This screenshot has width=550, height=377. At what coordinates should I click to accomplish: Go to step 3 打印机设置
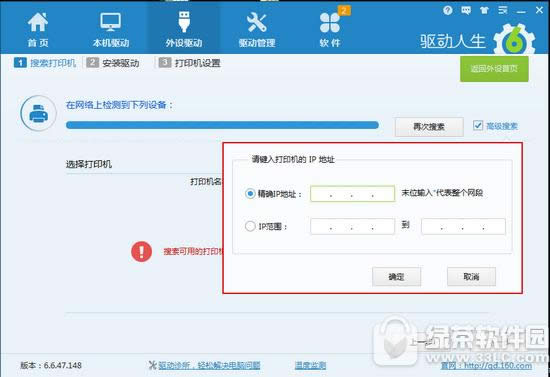(189, 63)
